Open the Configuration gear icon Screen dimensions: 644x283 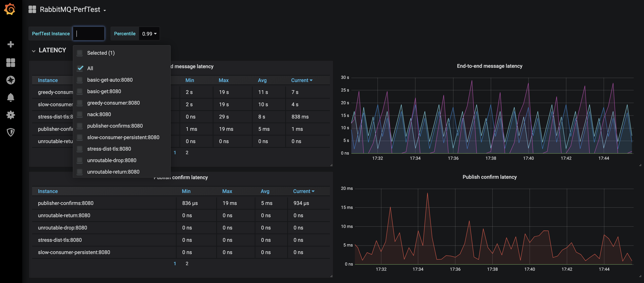tap(10, 115)
